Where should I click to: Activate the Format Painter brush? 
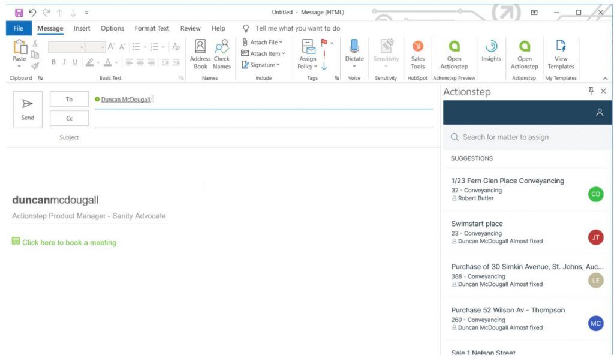[x=35, y=65]
